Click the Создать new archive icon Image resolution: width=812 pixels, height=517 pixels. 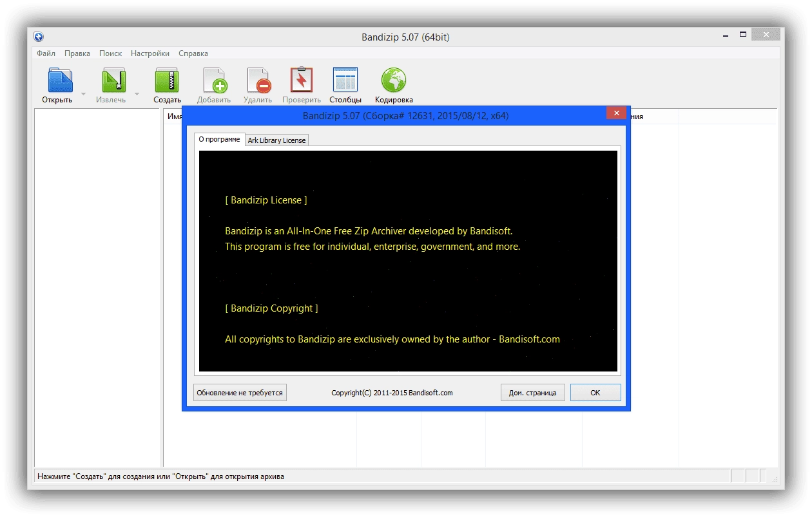click(166, 80)
